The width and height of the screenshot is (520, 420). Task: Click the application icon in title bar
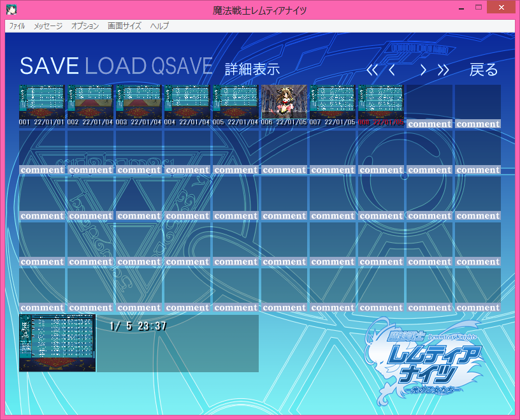click(x=11, y=10)
